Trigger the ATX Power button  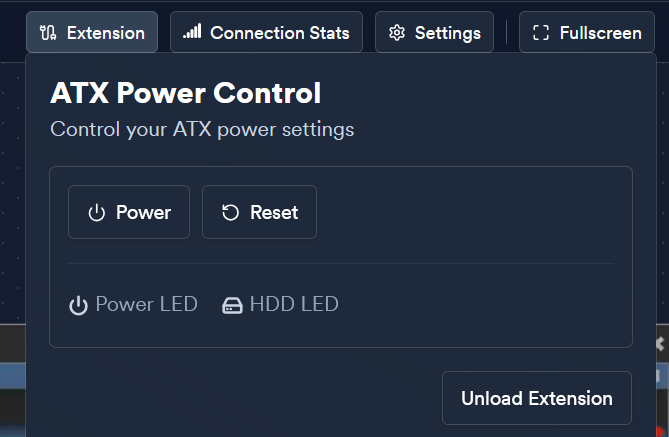(x=129, y=212)
